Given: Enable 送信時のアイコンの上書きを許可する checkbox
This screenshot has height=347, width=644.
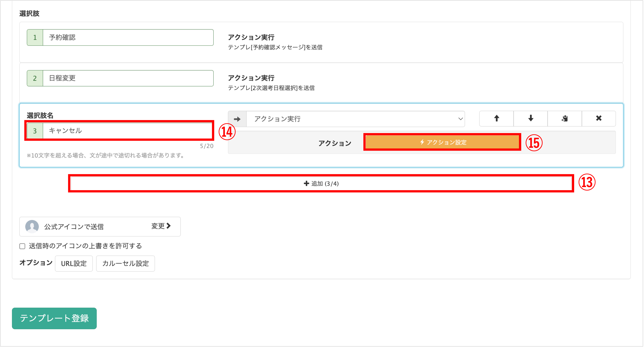Looking at the screenshot, I should (22, 246).
